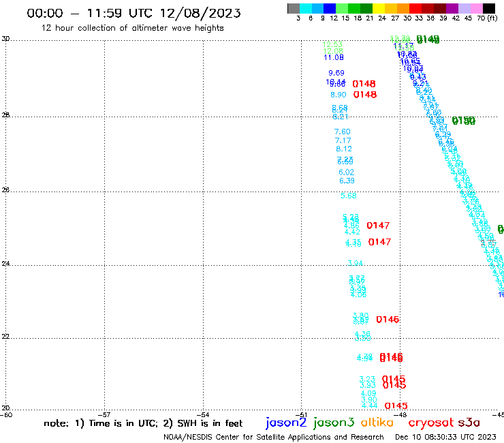Click the subtitle "12 hour collection of altimeter wave heights"
Viewport: 504px width, 443px height.
pyautogui.click(x=132, y=28)
